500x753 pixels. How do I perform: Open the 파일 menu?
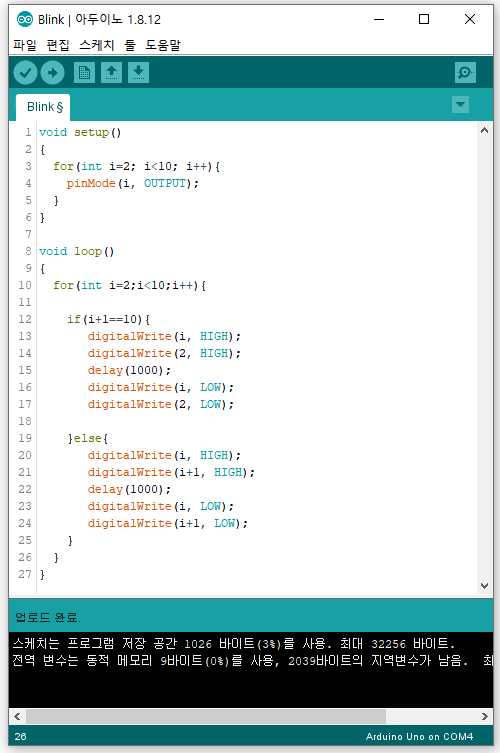25,45
